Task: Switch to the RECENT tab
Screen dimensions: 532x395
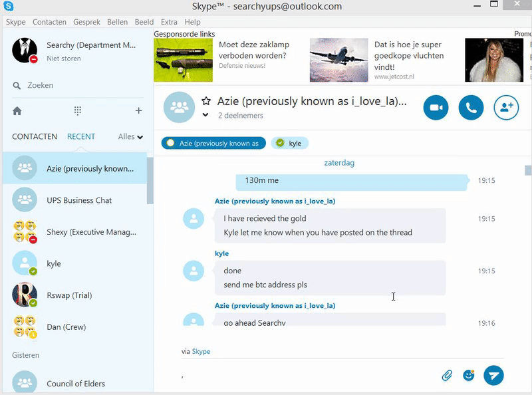Action: click(x=80, y=136)
